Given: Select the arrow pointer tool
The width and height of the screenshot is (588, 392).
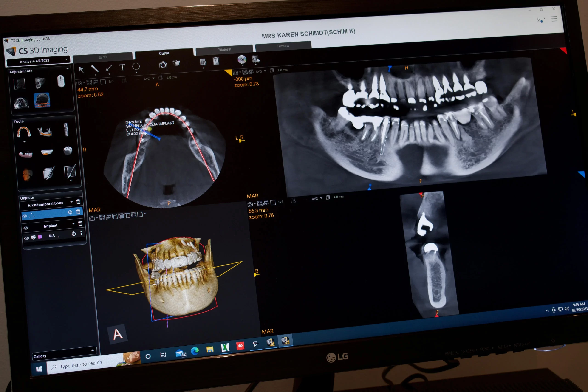Looking at the screenshot, I should coord(81,69).
